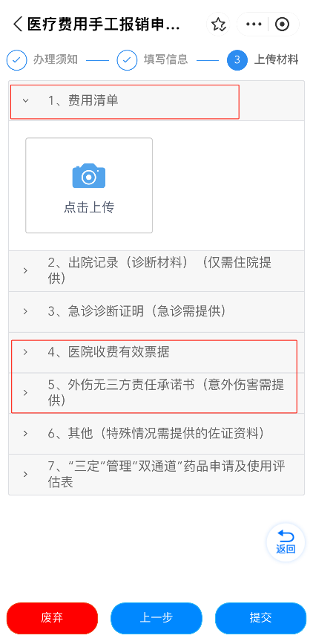Select step 3 上传材料 circle
This screenshot has height=644, width=313.
tap(237, 60)
